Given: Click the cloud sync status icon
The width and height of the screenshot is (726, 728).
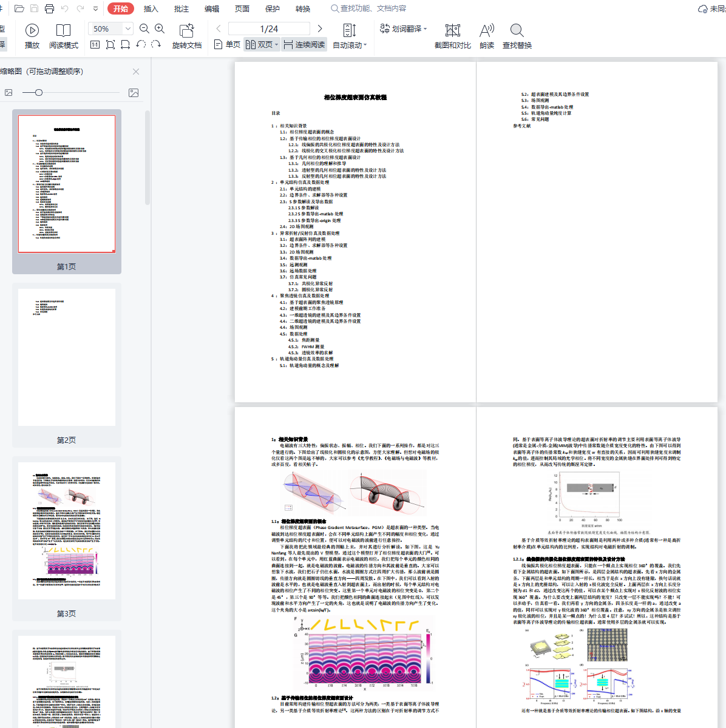Looking at the screenshot, I should pyautogui.click(x=703, y=8).
